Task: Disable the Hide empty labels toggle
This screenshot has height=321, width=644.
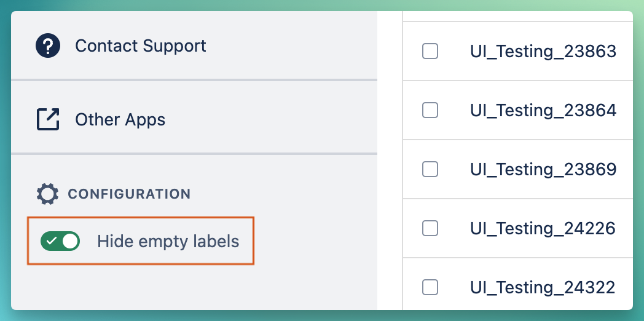Action: click(60, 241)
